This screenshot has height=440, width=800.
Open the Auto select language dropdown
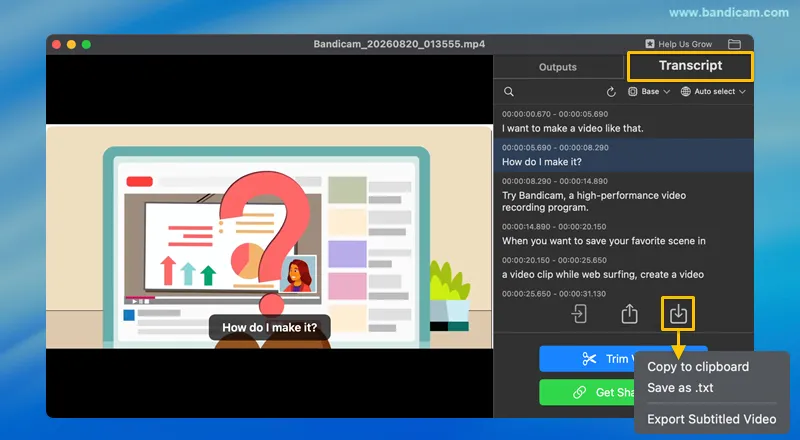[713, 92]
